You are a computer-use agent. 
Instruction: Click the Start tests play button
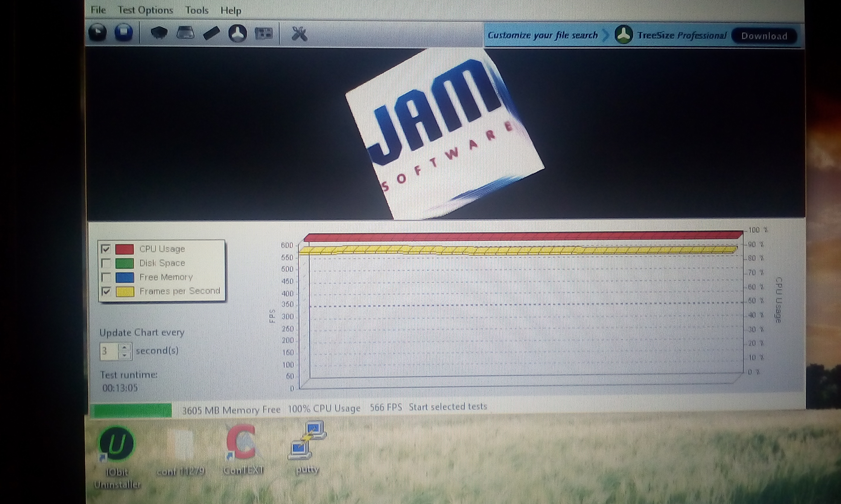coord(98,33)
